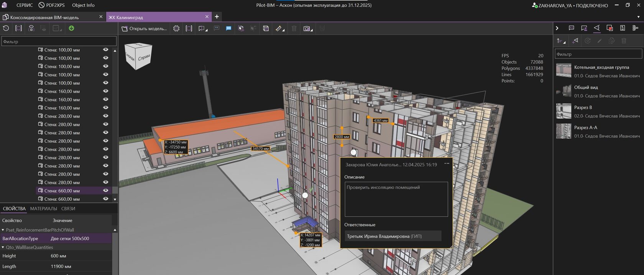
Task: Click the green download update icon
Action: click(71, 28)
